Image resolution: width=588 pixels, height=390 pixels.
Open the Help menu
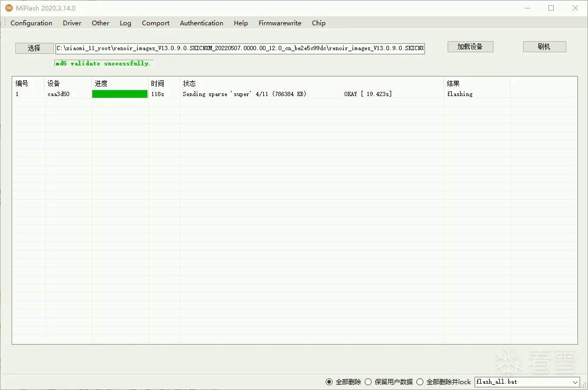pos(241,23)
